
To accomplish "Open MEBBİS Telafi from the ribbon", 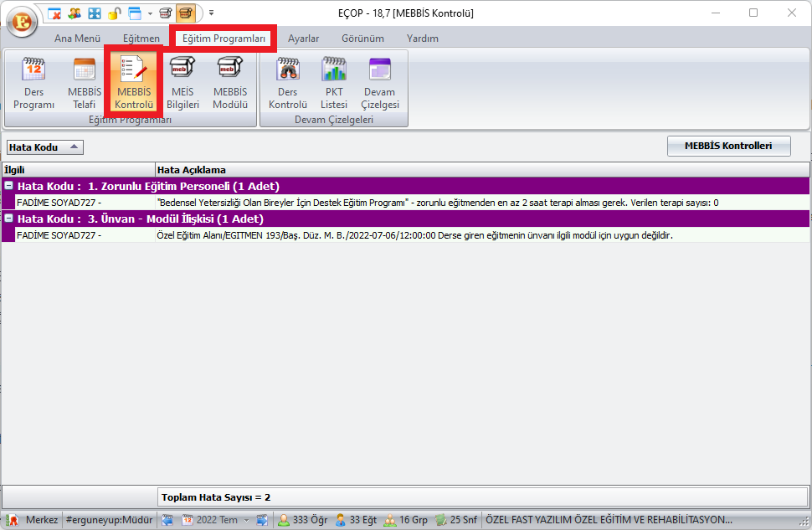I will [85, 83].
